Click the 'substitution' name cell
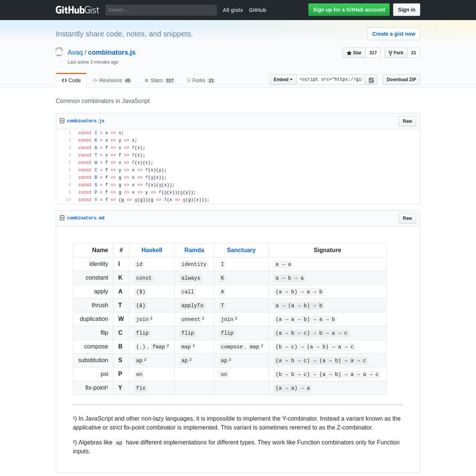The height and width of the screenshot is (476, 476). (x=93, y=360)
